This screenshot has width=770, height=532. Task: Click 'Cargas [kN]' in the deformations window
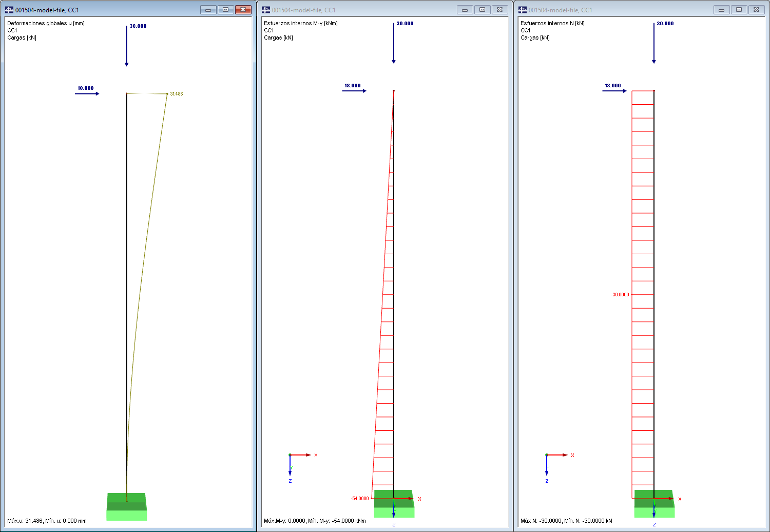tap(22, 37)
